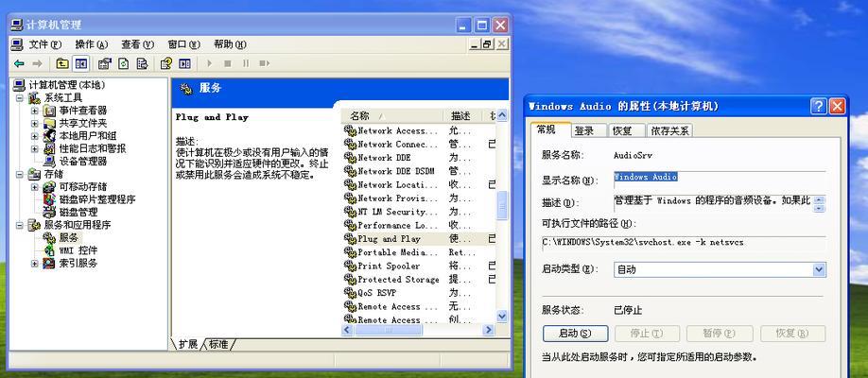This screenshot has height=378, width=868.
Task: Expand the 可移动存储 branch
Action: pyautogui.click(x=35, y=187)
